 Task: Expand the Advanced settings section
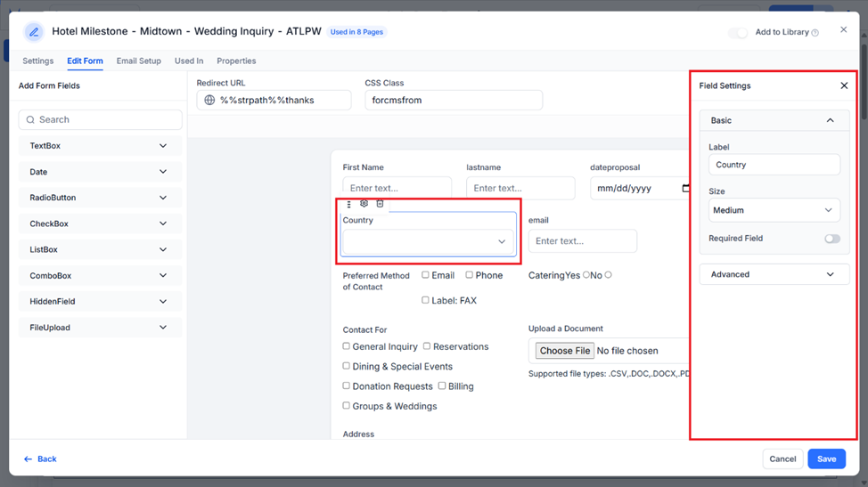(x=774, y=274)
